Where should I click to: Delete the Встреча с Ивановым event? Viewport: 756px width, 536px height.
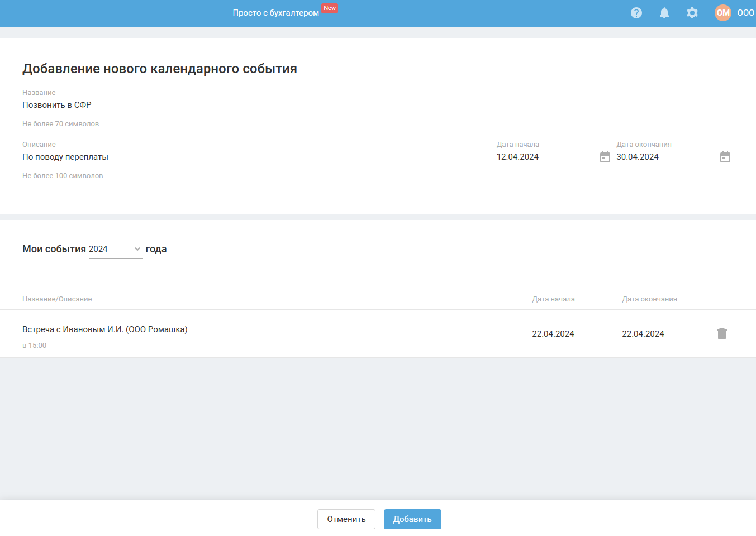[x=722, y=334]
